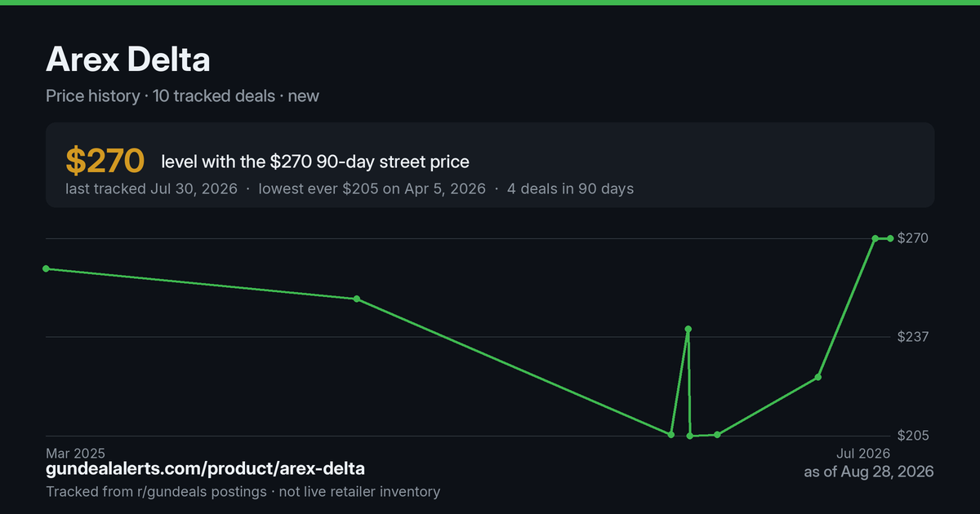The height and width of the screenshot is (514, 980).
Task: Click the Mar 2025 x-axis label
Action: click(75, 453)
